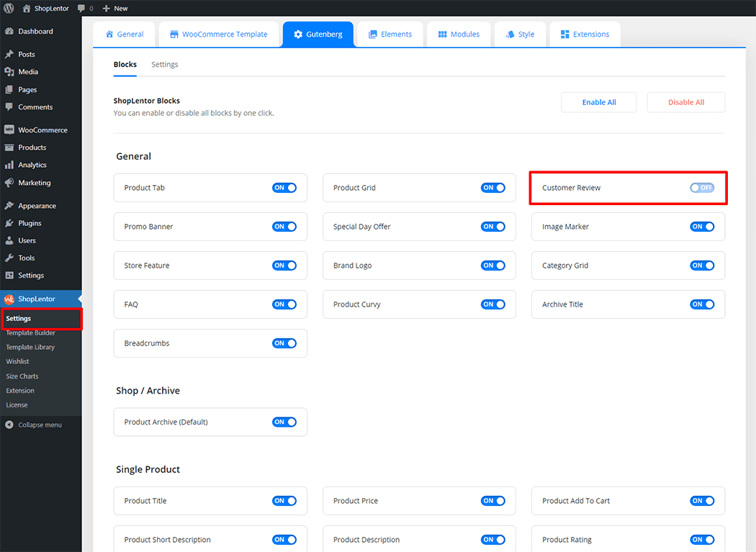Disable the Product Add To Cart toggle
Screen dimensions: 756x552
coord(701,501)
